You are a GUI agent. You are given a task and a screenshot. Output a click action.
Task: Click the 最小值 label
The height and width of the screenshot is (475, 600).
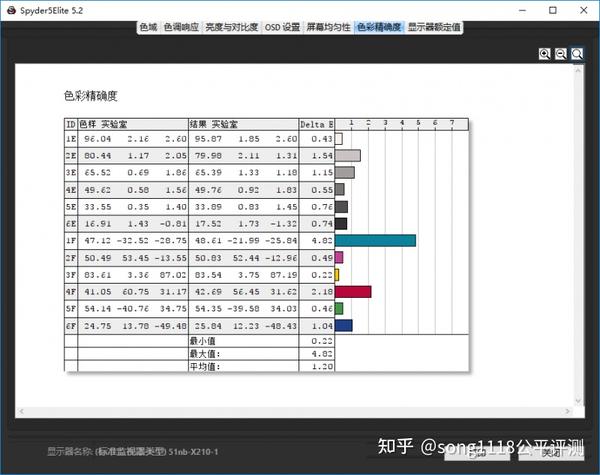(x=203, y=341)
